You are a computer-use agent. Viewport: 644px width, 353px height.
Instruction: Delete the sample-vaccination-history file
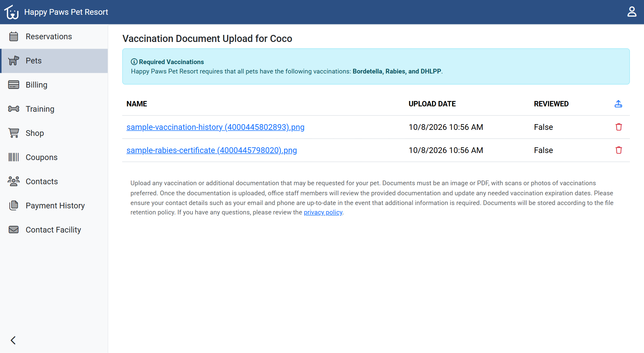(619, 127)
